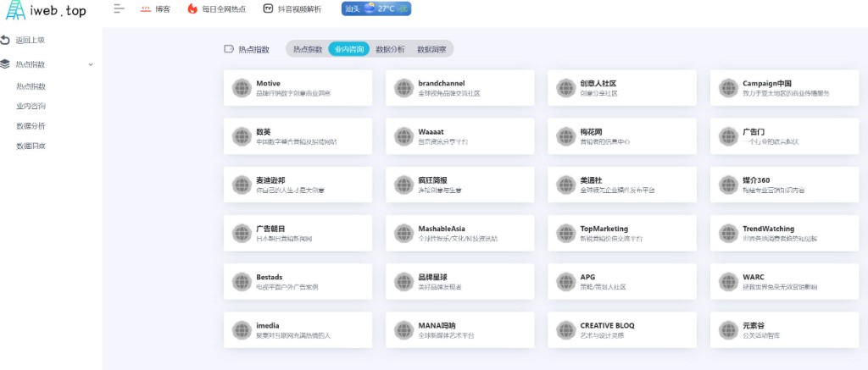
Task: Switch to the 数据洞察 tab
Action: 431,48
